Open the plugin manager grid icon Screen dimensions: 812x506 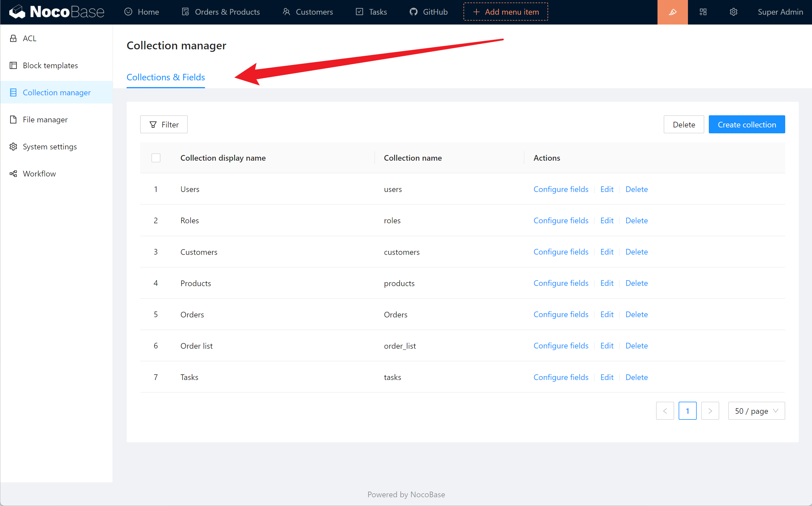[703, 12]
